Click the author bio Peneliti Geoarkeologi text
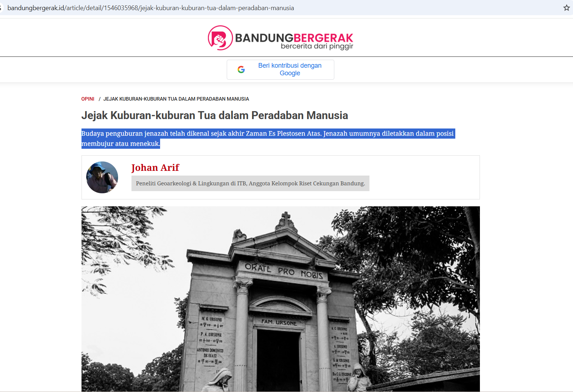Screen dimensions: 573x392 250,184
